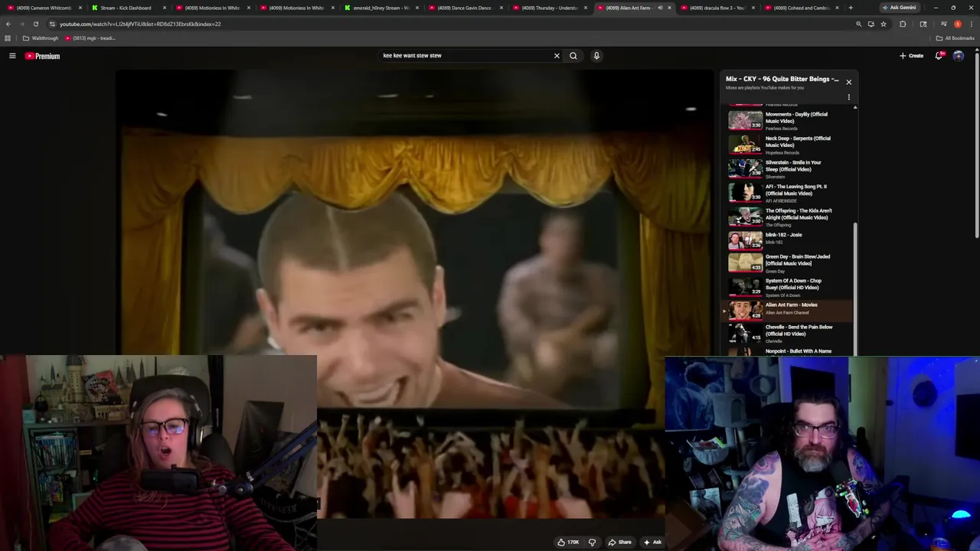Select Silverstein - Smile In Your Sleep
Screen dimensions: 980x551
[x=789, y=168]
